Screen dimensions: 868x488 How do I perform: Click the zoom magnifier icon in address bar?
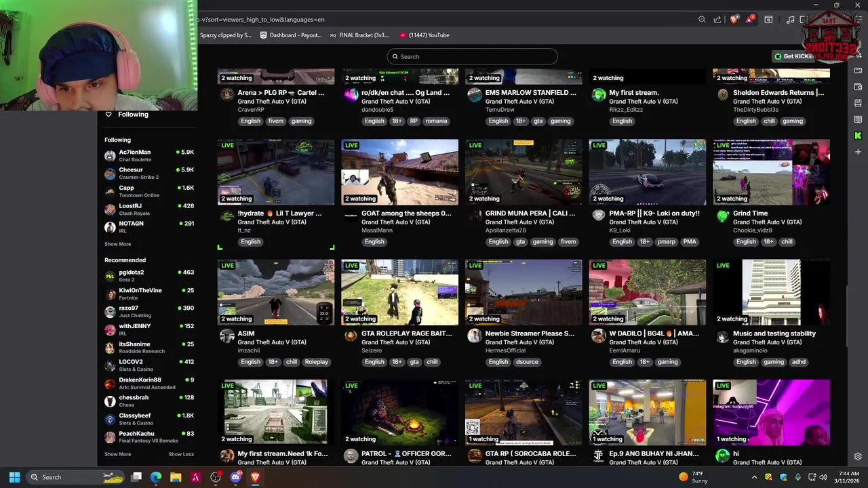[702, 20]
